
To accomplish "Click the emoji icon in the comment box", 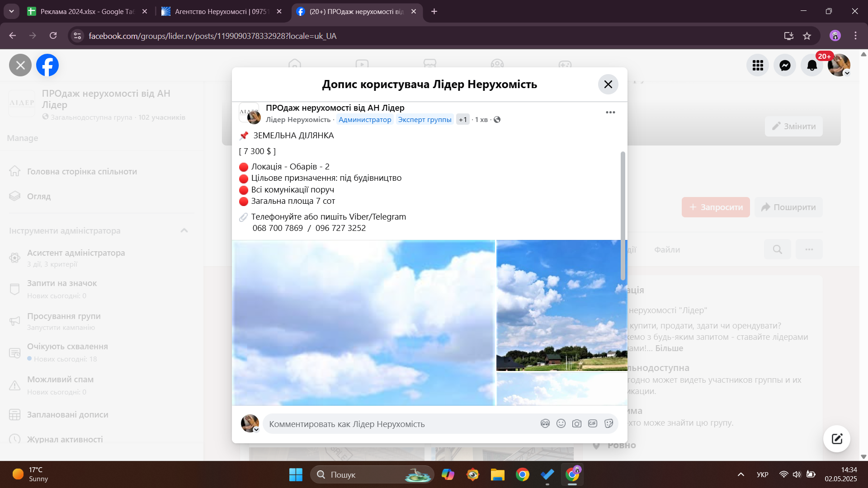I will 561,423.
